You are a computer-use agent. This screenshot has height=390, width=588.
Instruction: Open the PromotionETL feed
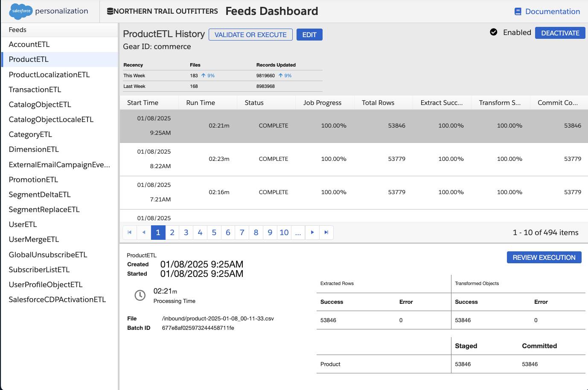(60, 180)
